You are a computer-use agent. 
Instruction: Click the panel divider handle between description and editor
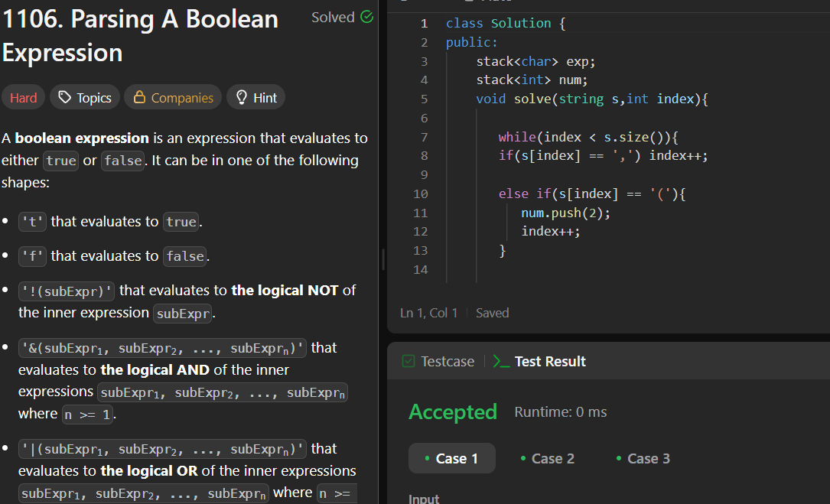pos(383,259)
